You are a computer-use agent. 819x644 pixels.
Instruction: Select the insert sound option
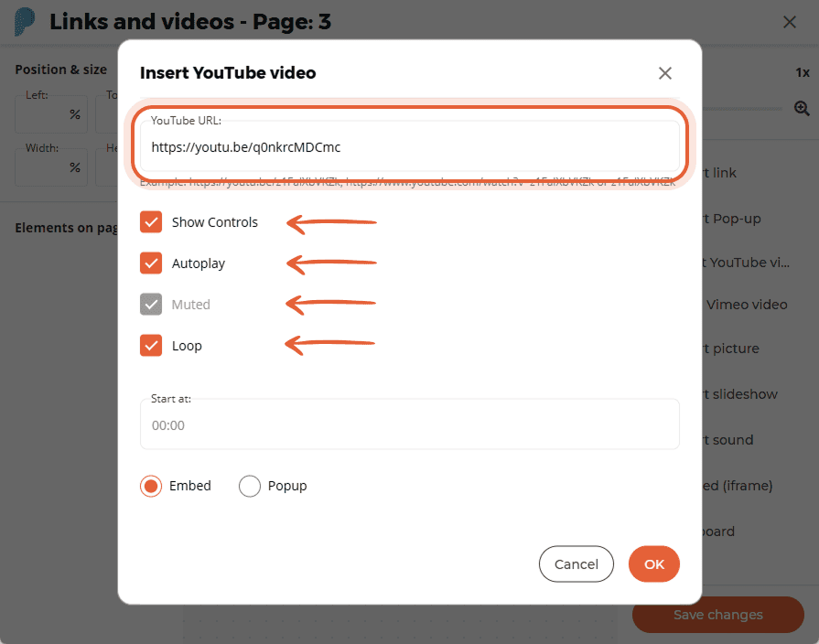pos(728,440)
